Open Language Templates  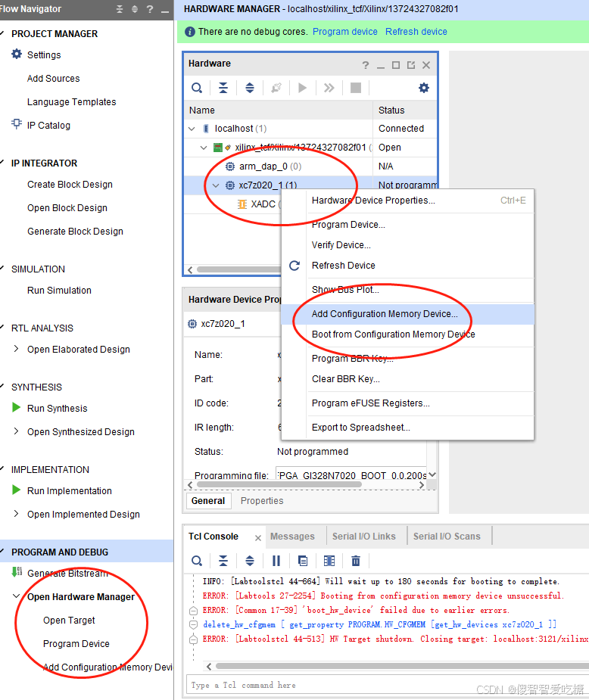[x=71, y=102]
